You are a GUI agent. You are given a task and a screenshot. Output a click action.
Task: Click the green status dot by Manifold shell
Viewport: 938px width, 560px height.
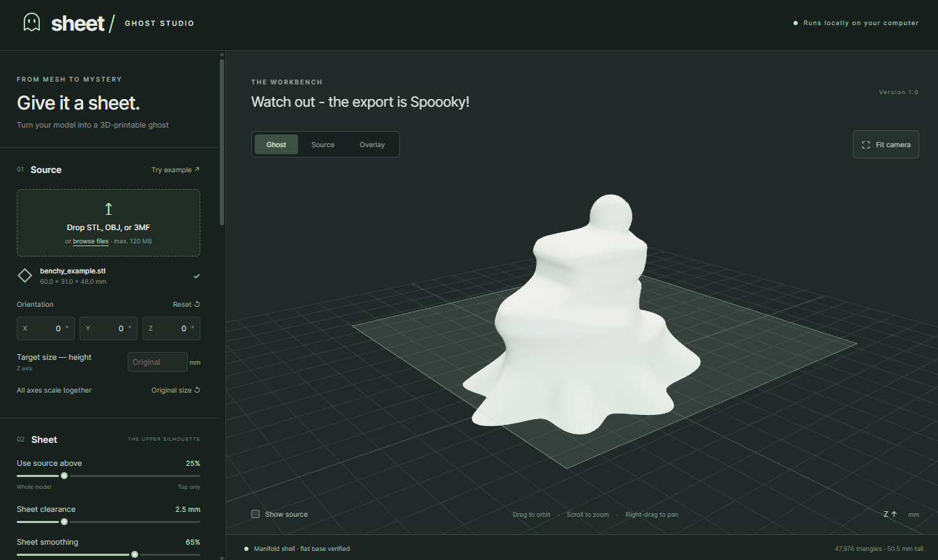pos(246,549)
